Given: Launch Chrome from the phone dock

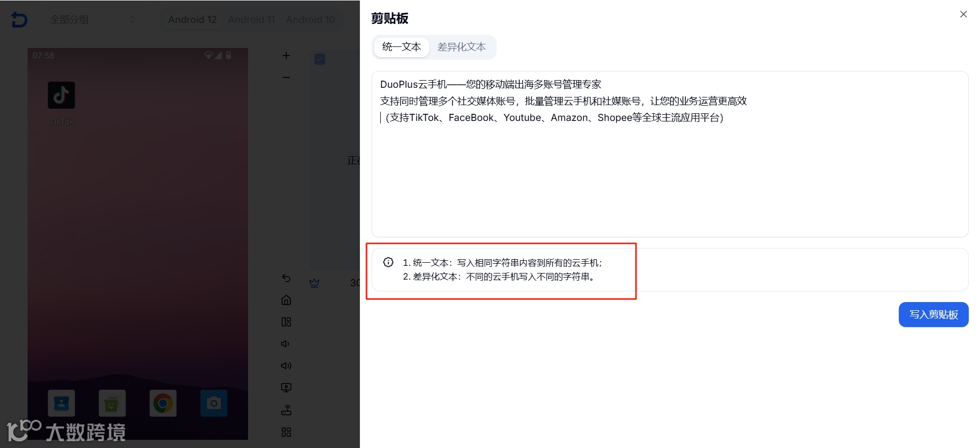Looking at the screenshot, I should pos(163,404).
